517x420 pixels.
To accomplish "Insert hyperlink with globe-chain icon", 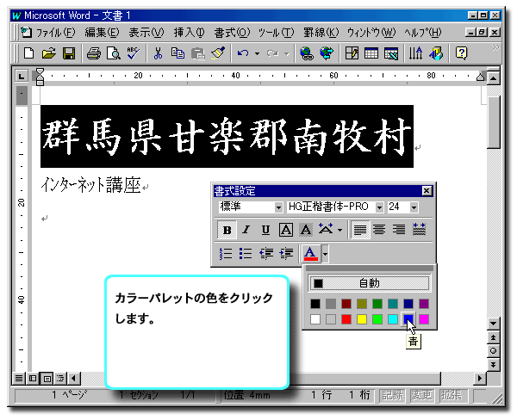I will tap(306, 53).
